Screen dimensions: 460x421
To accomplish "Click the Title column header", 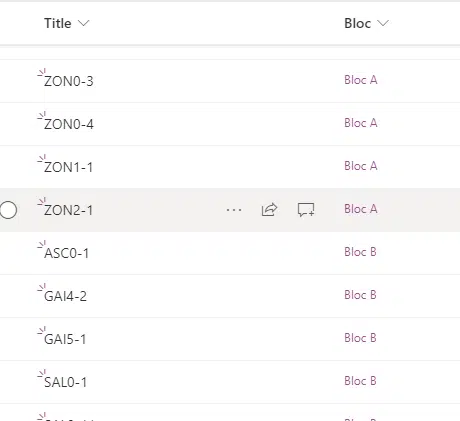I will (58, 23).
